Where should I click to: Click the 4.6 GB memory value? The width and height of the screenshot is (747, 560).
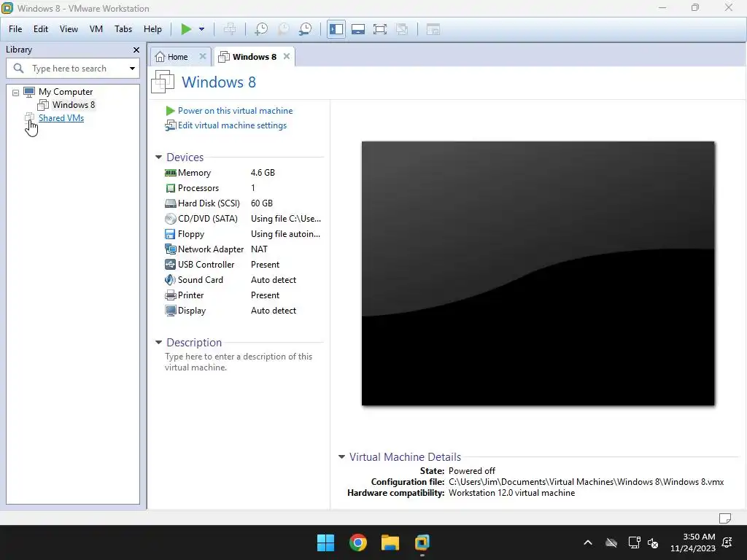tap(263, 172)
